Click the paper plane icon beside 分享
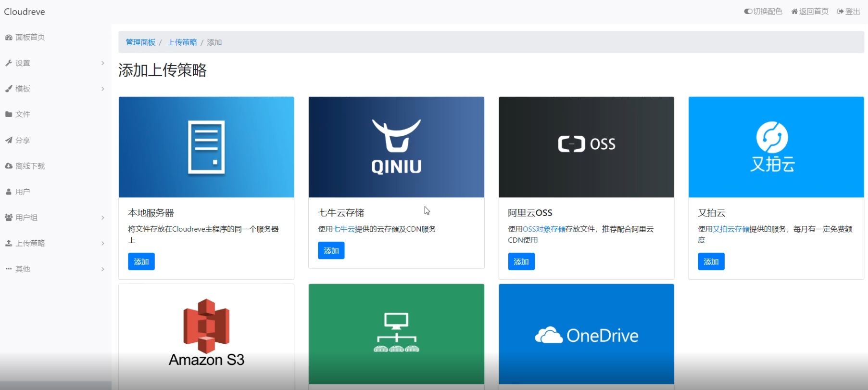This screenshot has height=390, width=868. click(9, 140)
